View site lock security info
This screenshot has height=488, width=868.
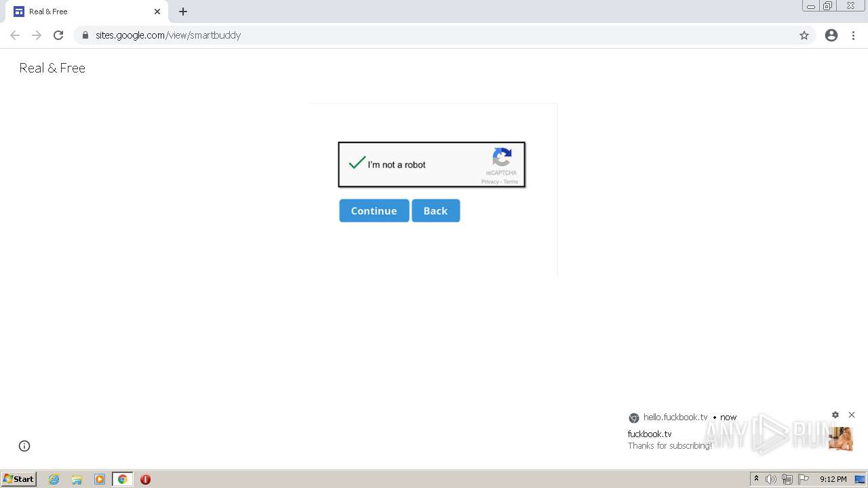click(85, 35)
